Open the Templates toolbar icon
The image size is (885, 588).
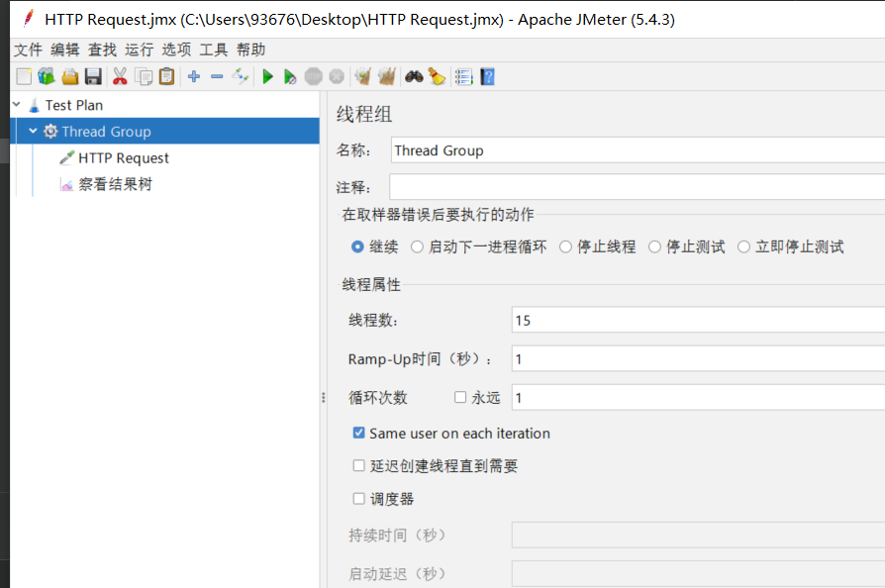47,76
